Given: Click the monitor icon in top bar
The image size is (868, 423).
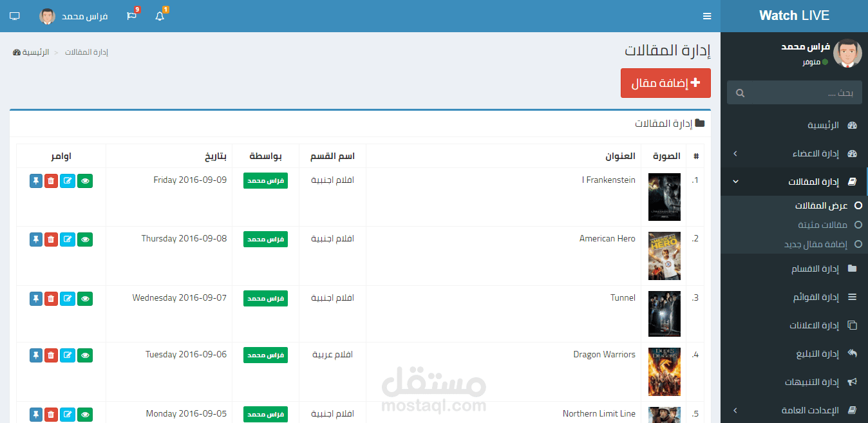Looking at the screenshot, I should point(15,15).
